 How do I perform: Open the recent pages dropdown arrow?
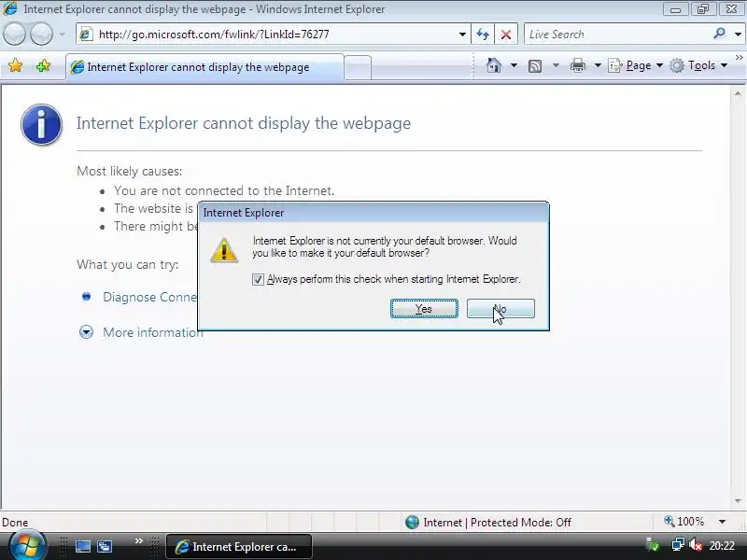[62, 35]
